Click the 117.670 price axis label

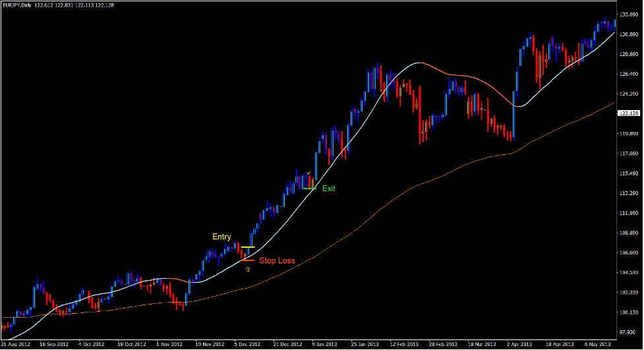(x=631, y=154)
